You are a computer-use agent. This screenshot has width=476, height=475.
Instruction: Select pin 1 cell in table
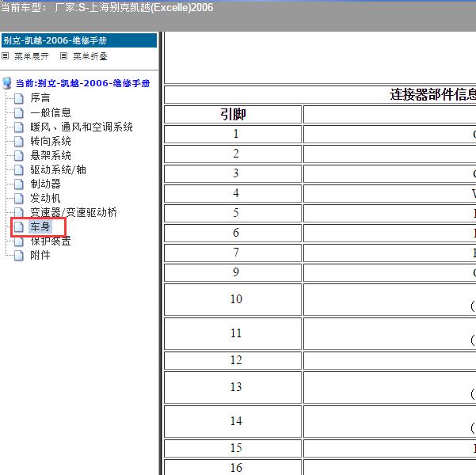pos(233,134)
